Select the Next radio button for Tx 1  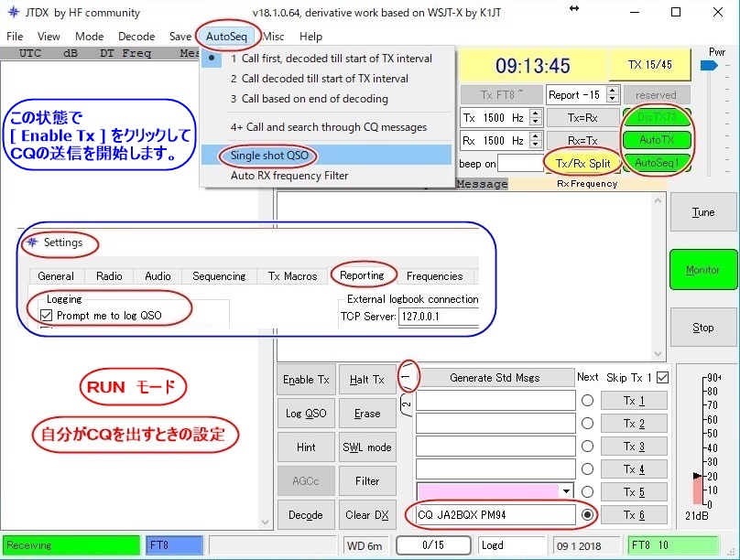[588, 401]
